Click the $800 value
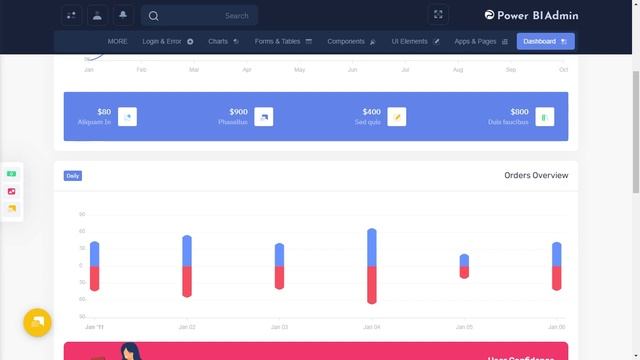This screenshot has width=640, height=360. (x=519, y=112)
